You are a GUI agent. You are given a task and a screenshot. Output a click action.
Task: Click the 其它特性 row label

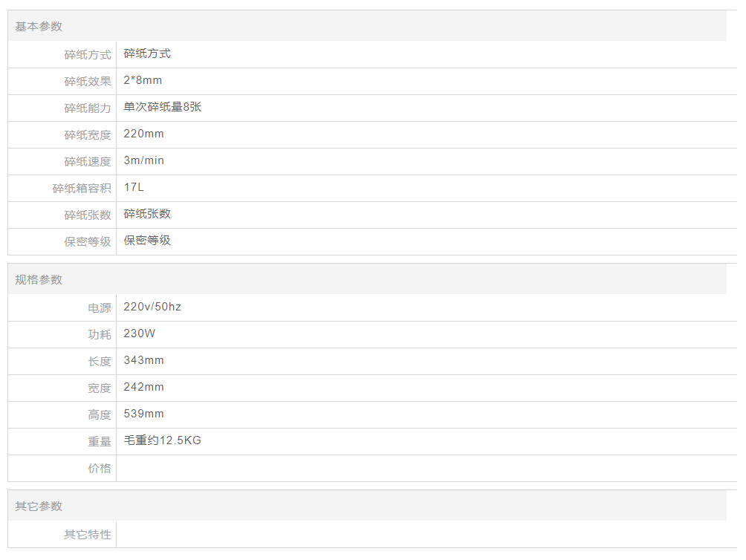(x=88, y=535)
